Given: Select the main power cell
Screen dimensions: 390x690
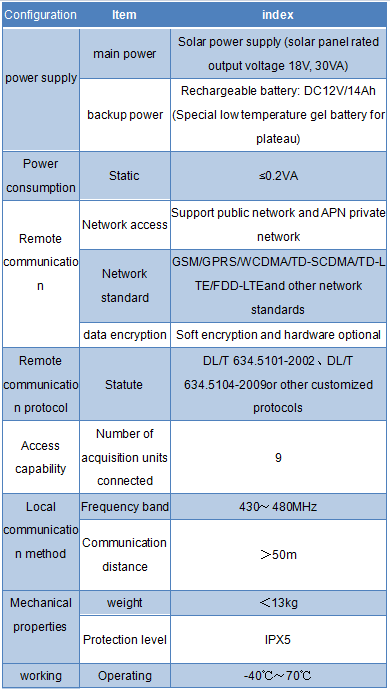Looking at the screenshot, I should coord(125,54).
